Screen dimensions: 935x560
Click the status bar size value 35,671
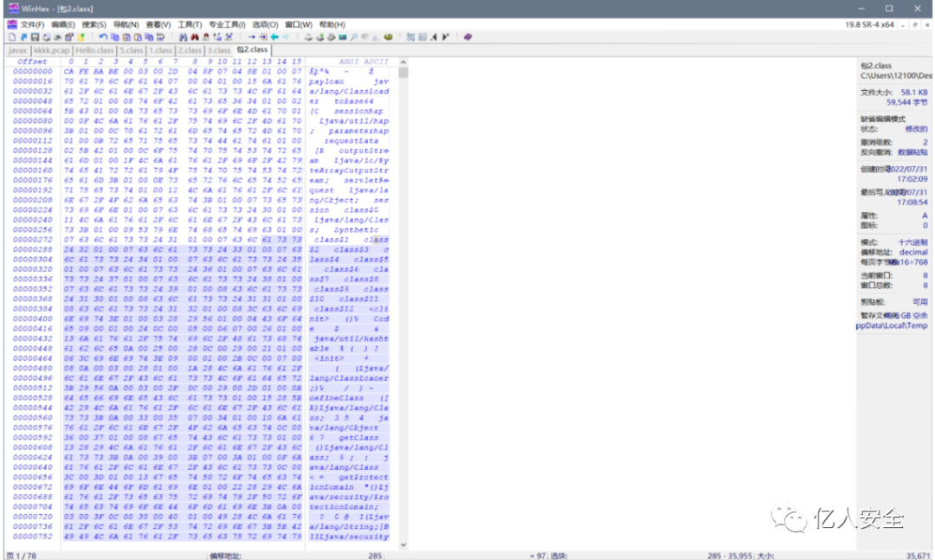(x=918, y=555)
